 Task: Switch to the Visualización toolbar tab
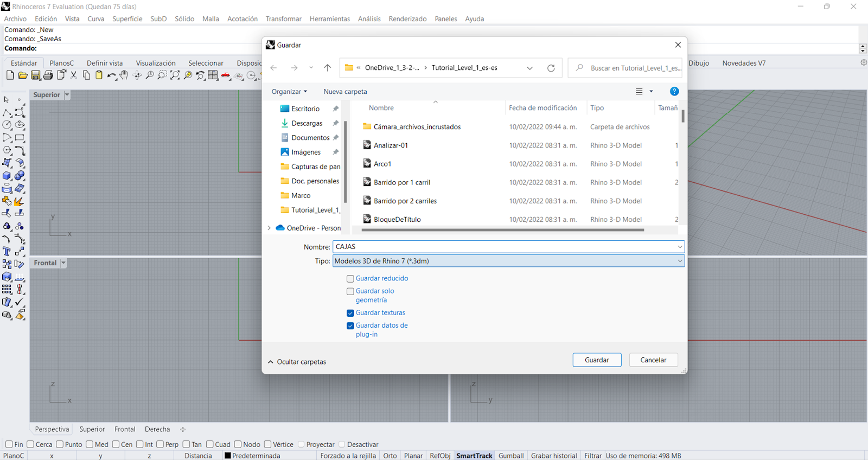(156, 63)
